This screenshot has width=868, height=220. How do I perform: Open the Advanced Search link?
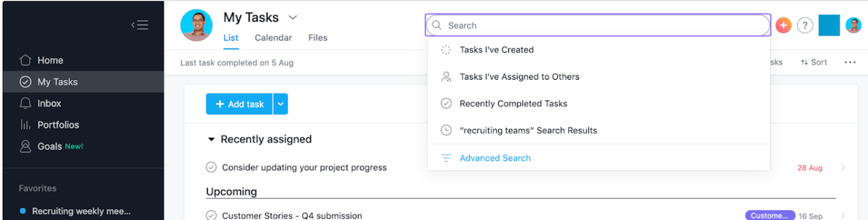495,158
